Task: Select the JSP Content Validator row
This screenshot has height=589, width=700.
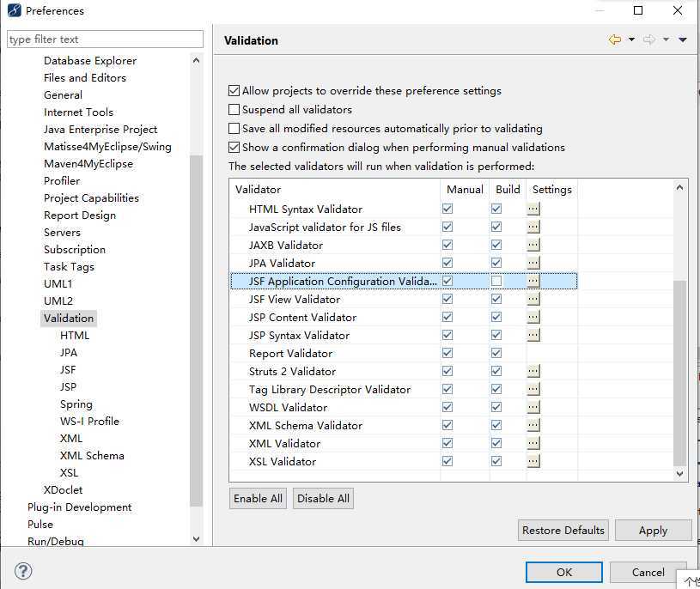Action: click(x=404, y=317)
